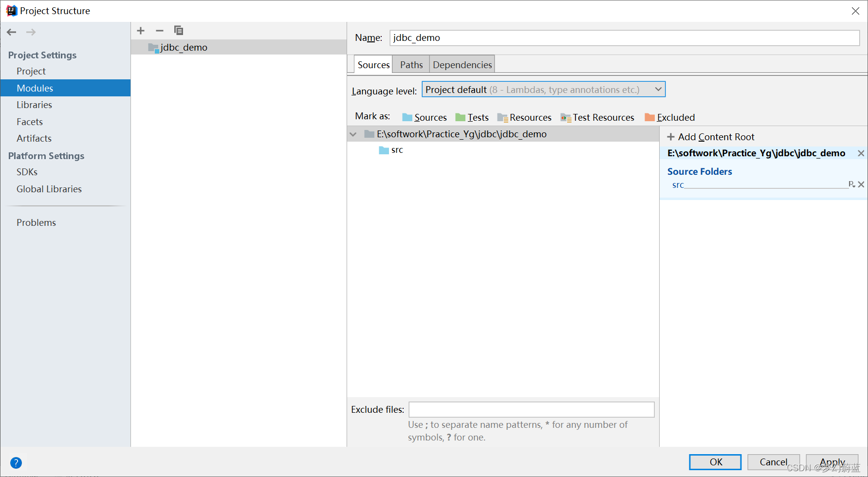The height and width of the screenshot is (477, 868).
Task: Open help via question mark icon
Action: pyautogui.click(x=16, y=463)
